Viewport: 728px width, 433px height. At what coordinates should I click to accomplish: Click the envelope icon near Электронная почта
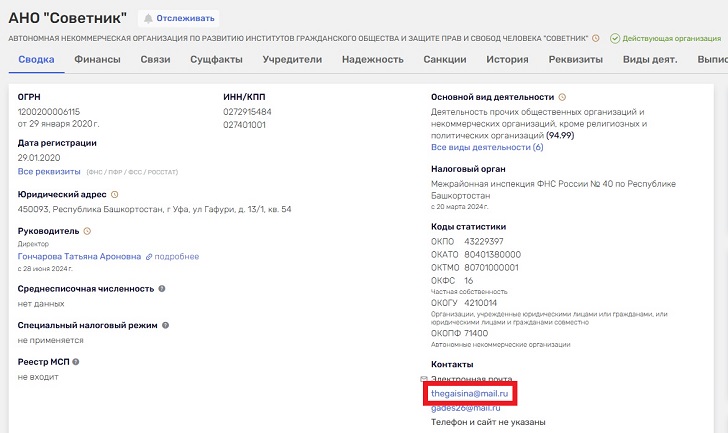[x=424, y=380]
